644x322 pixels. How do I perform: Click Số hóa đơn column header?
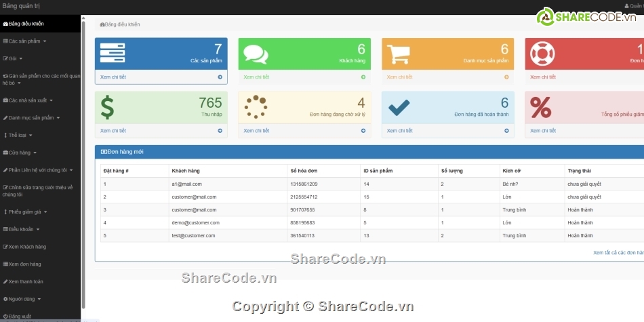(304, 171)
